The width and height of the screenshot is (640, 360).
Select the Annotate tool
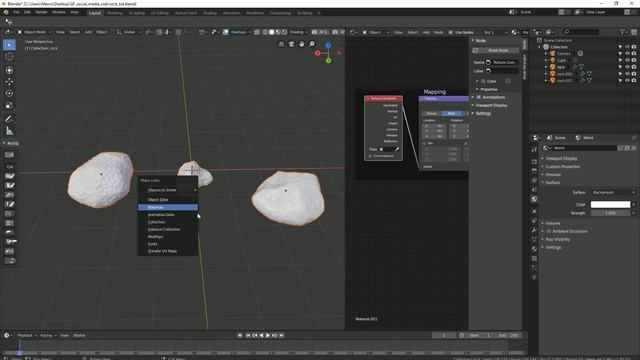(9, 119)
